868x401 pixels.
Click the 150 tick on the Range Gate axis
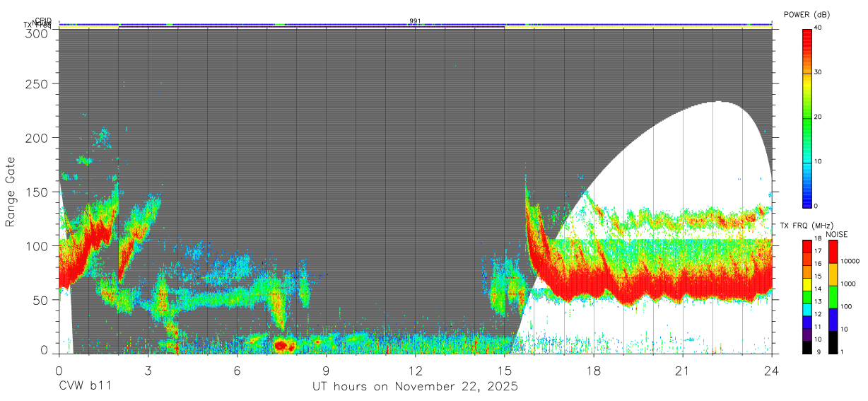coord(37,192)
